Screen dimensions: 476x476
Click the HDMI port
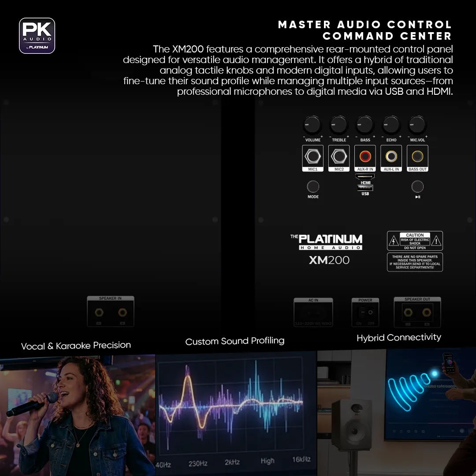click(x=365, y=176)
